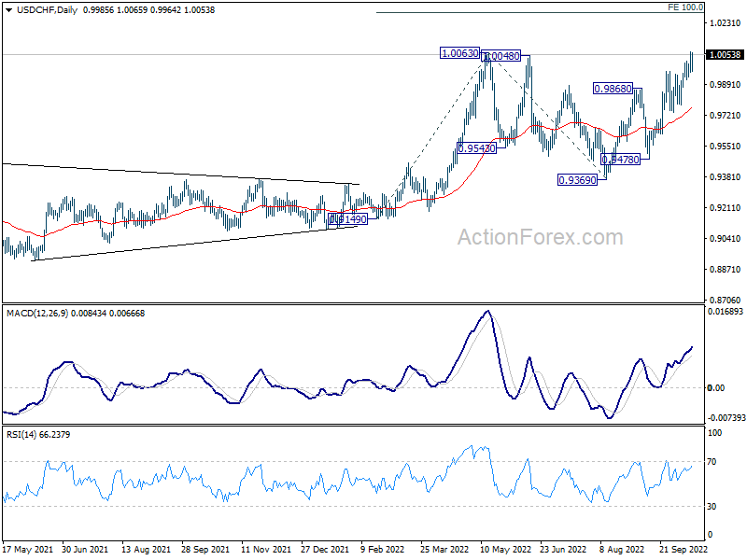This screenshot has width=747, height=560.
Task: Select the 0.91490 price label
Action: [x=347, y=219]
